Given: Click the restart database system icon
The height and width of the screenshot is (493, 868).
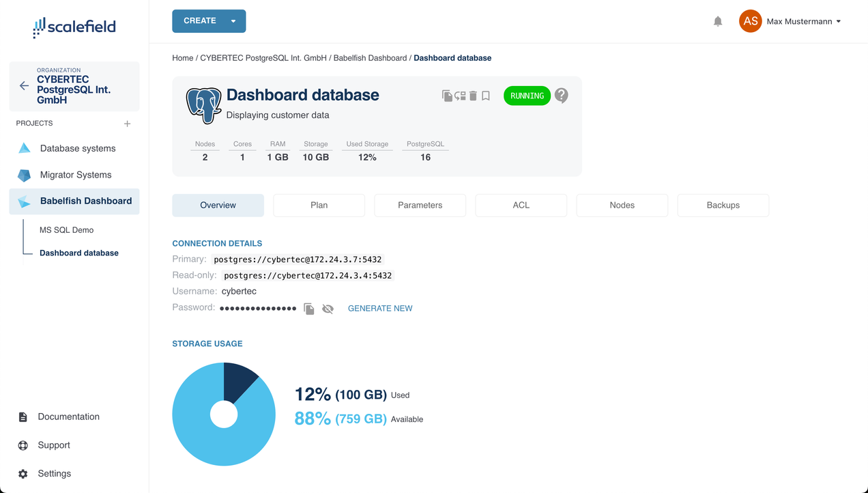Looking at the screenshot, I should [460, 96].
